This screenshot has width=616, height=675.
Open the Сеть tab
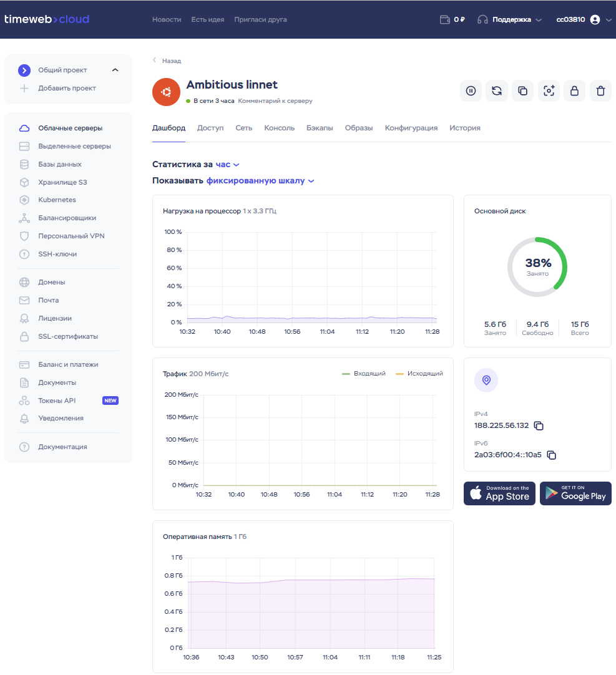(x=244, y=128)
